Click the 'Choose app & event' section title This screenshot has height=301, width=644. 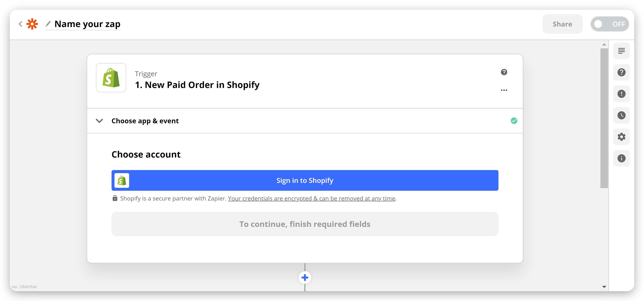(x=145, y=121)
